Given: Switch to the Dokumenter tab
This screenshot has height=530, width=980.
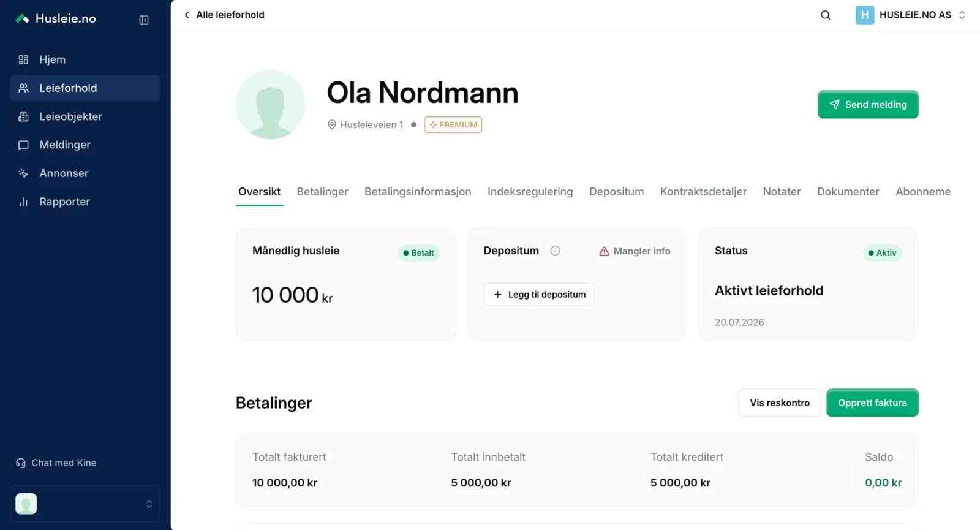Looking at the screenshot, I should [848, 192].
